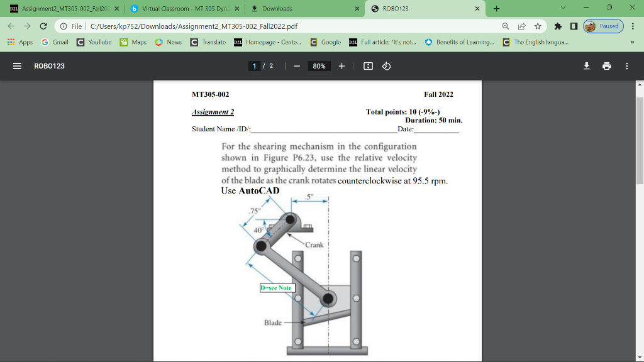Image resolution: width=644 pixels, height=362 pixels.
Task: Share this page via share icon
Action: point(521,26)
